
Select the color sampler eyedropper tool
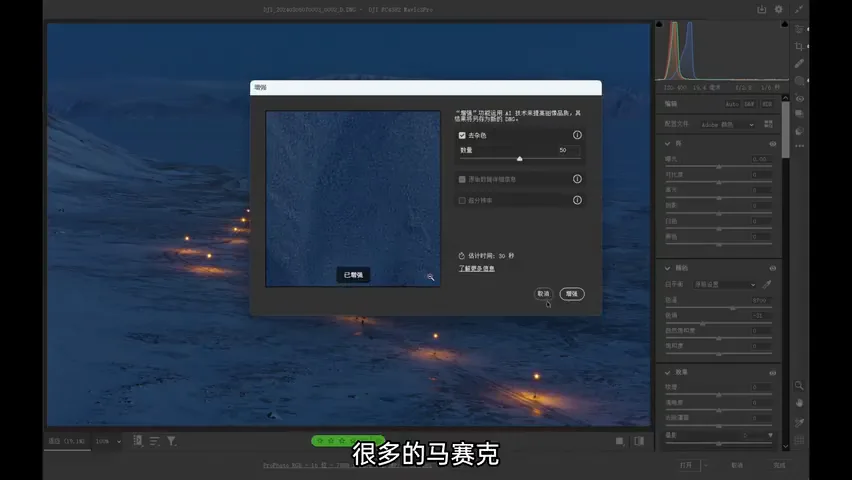(x=799, y=422)
